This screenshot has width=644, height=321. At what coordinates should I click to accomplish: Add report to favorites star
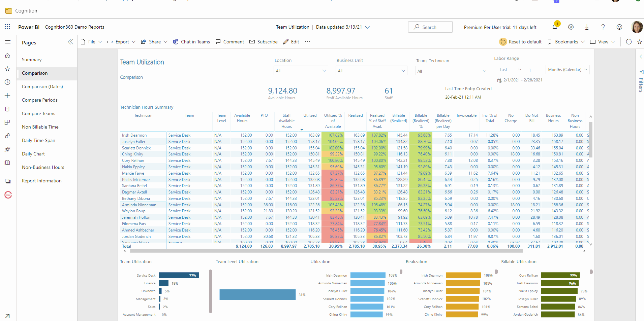point(639,42)
